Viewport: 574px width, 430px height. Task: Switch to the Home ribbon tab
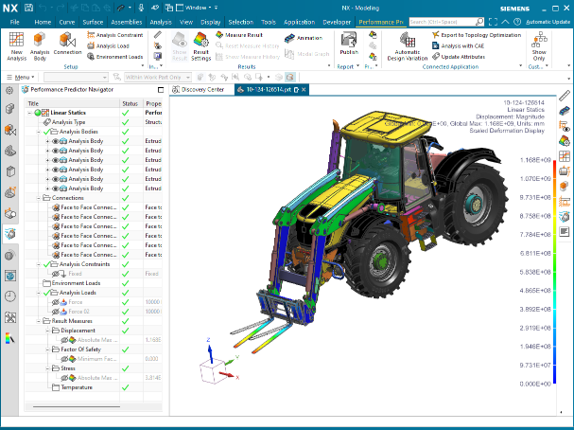pos(43,22)
